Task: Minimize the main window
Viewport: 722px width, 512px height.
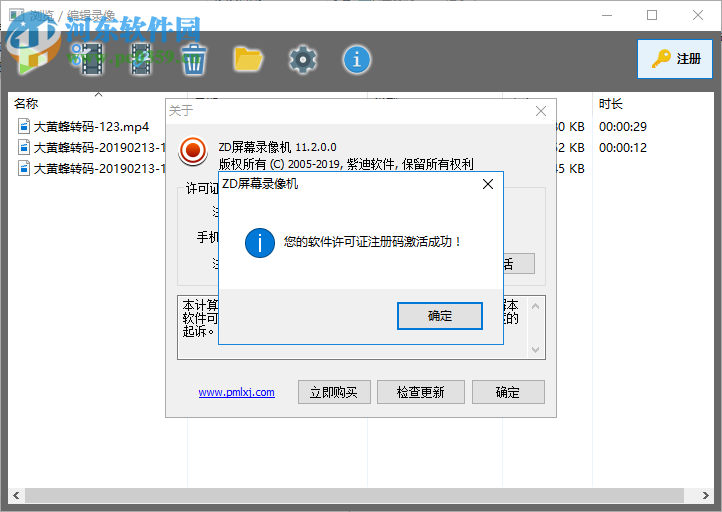Action: click(607, 15)
